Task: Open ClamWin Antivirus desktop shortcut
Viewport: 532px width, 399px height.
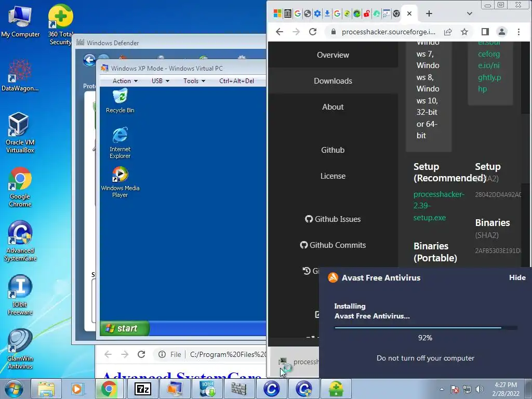Action: 20,349
